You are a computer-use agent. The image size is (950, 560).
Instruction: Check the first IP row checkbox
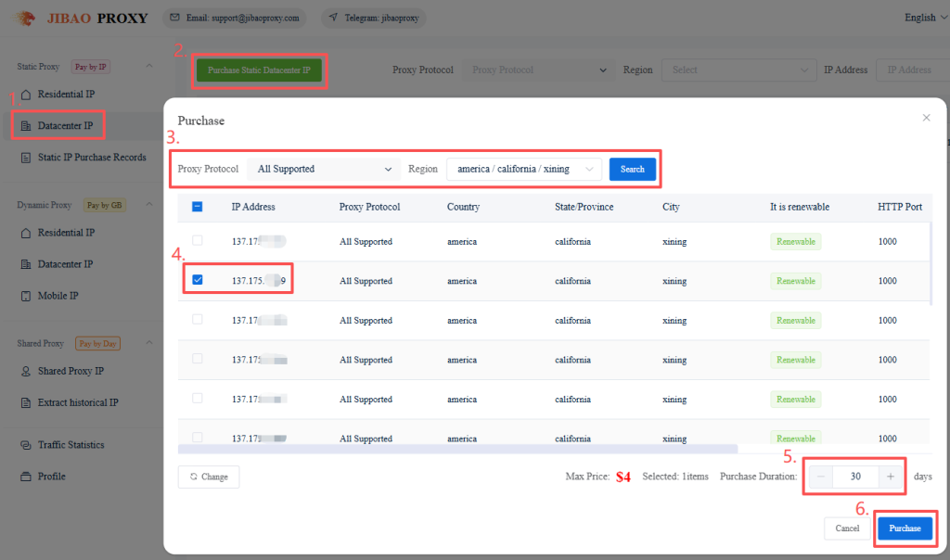[198, 241]
